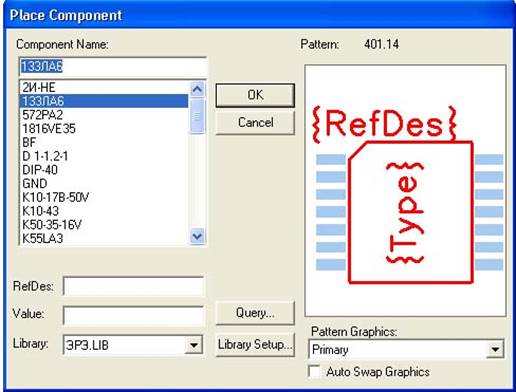This screenshot has height=392, width=516.
Task: Click the Cancel button
Action: (x=255, y=123)
